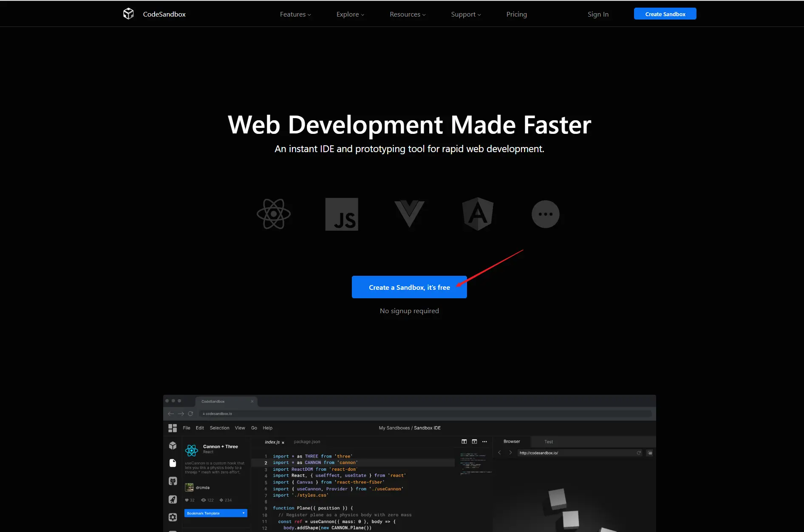804x532 pixels.
Task: Open the File menu in IDE preview
Action: (187, 428)
